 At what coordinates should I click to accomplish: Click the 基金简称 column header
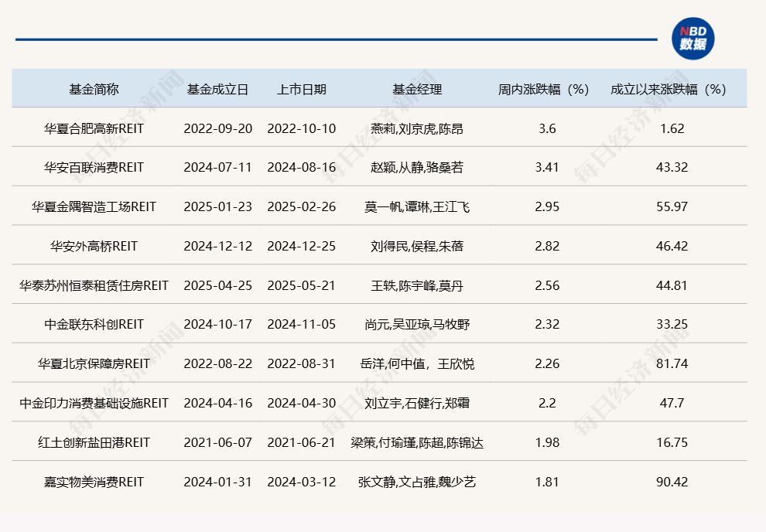tap(92, 89)
